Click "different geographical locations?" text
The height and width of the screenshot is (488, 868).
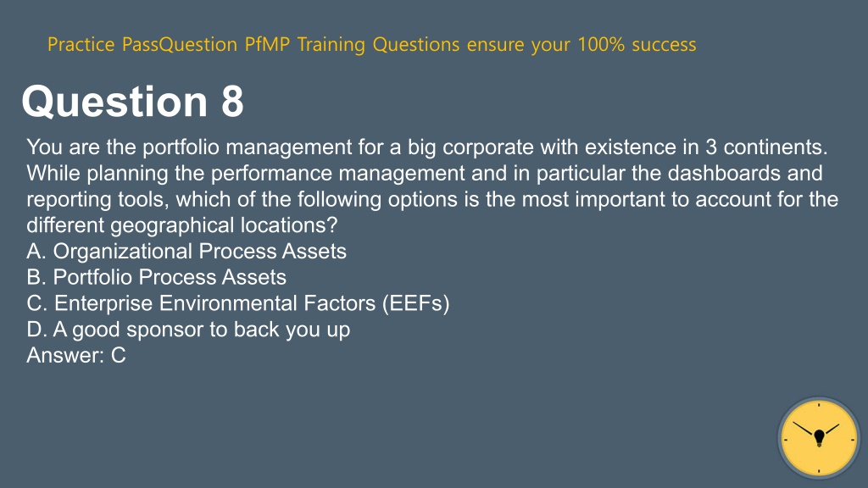(182, 225)
